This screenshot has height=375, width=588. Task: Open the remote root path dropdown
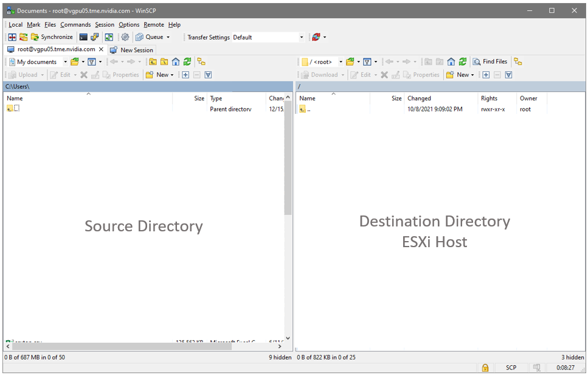tap(341, 61)
